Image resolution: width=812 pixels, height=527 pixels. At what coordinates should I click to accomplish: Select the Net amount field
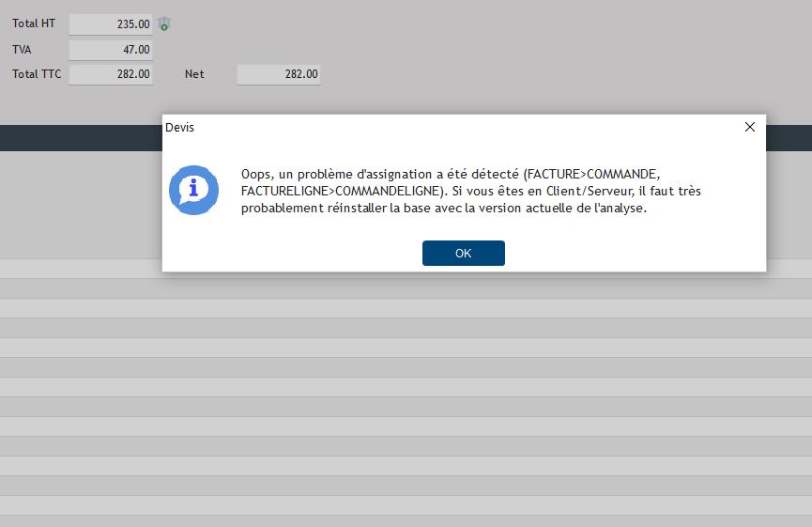tap(279, 74)
